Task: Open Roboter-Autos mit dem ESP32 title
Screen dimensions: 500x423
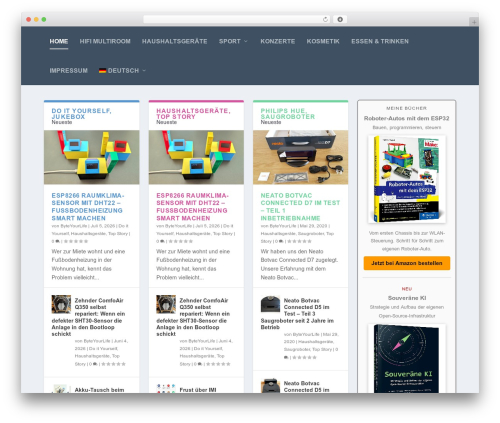Action: [x=407, y=118]
